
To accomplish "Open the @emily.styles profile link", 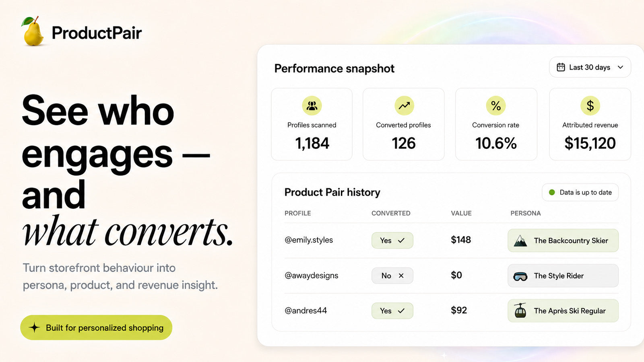I will coord(309,240).
